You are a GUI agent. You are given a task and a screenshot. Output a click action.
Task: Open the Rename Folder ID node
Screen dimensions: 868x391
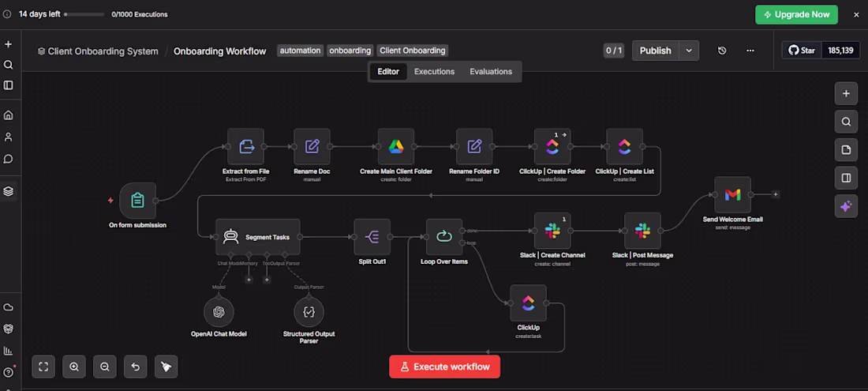(474, 147)
